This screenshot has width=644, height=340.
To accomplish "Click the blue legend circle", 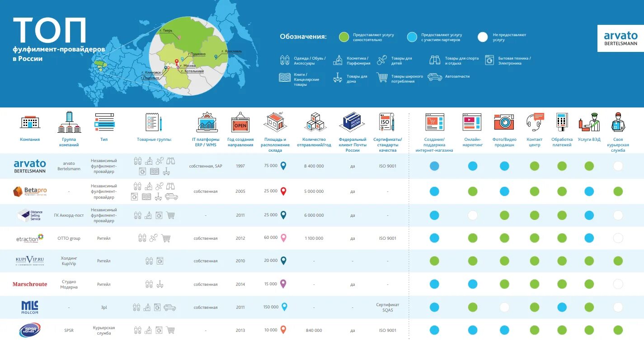I will tap(412, 37).
